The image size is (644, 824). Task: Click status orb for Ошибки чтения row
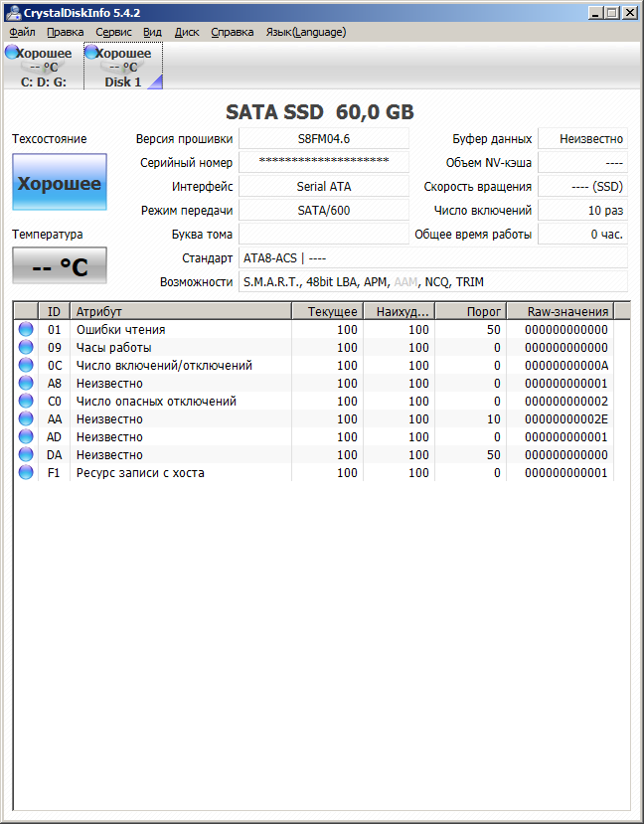tap(26, 330)
